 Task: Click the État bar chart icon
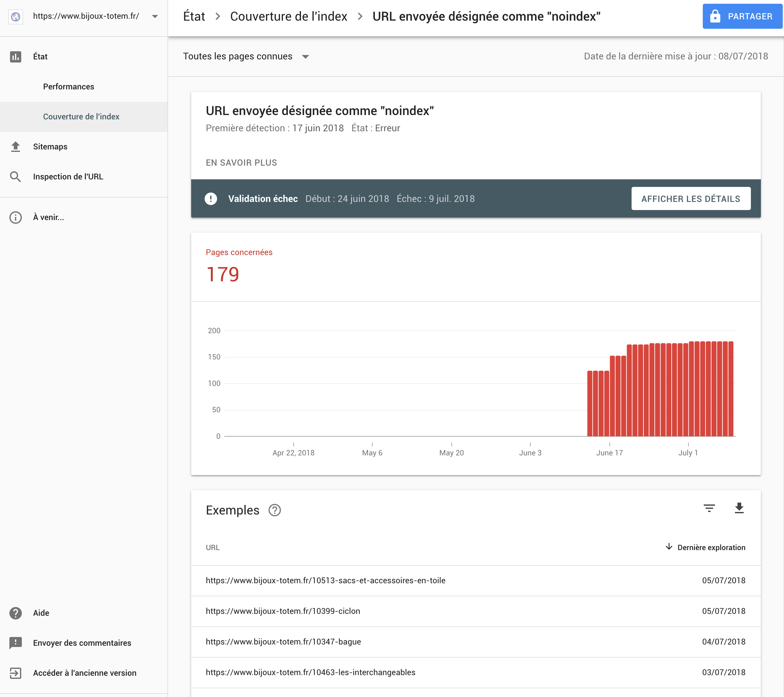click(x=15, y=57)
